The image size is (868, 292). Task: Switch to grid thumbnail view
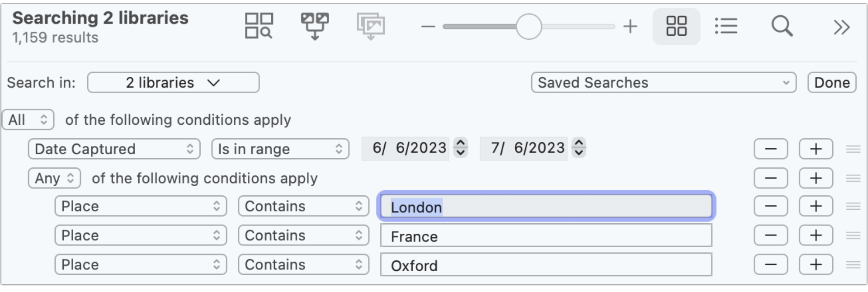[x=676, y=26]
